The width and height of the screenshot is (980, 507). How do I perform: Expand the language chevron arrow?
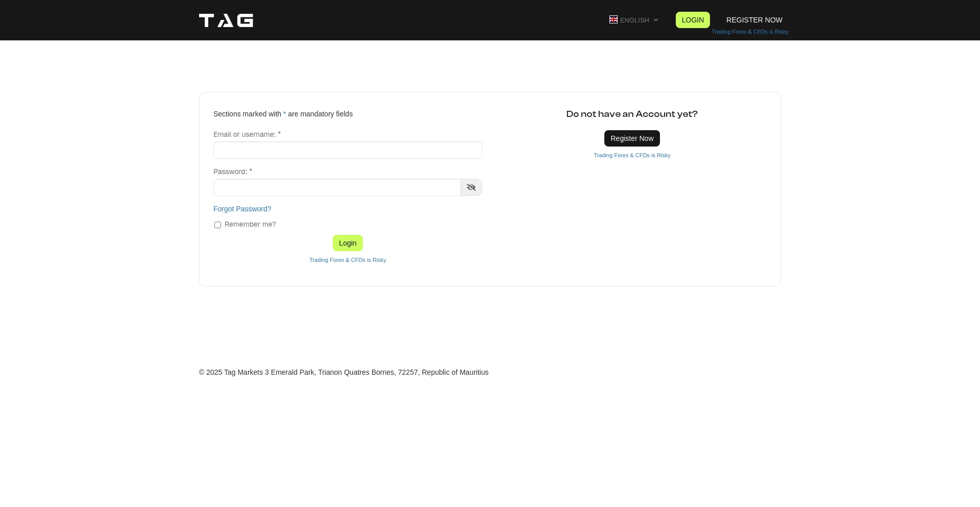(656, 20)
